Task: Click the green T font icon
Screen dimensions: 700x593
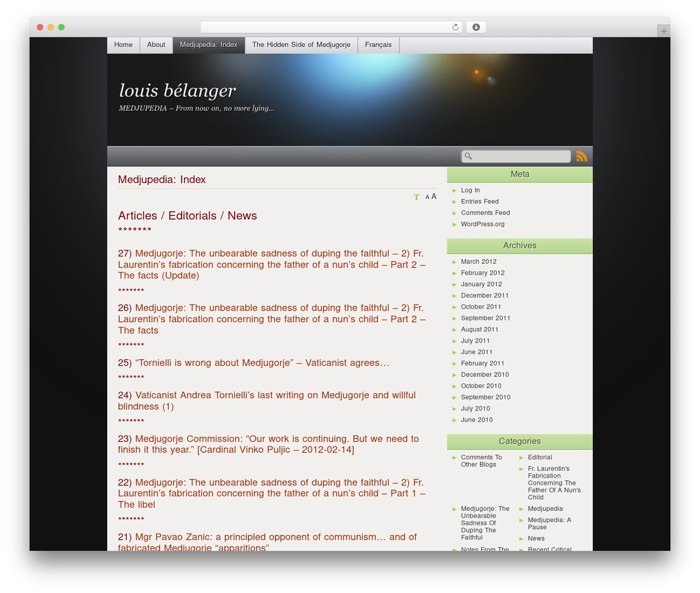Action: point(417,197)
